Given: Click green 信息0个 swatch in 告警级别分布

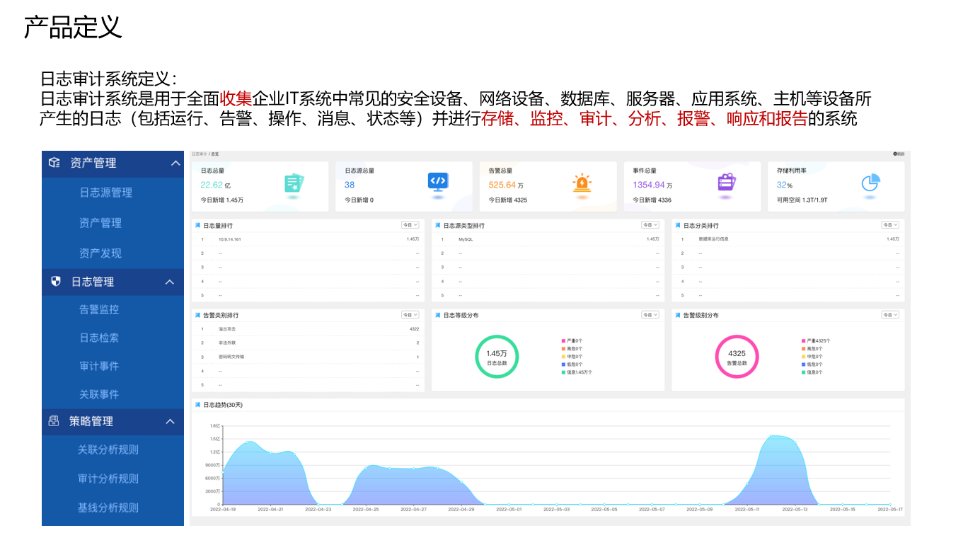Looking at the screenshot, I should point(803,372).
